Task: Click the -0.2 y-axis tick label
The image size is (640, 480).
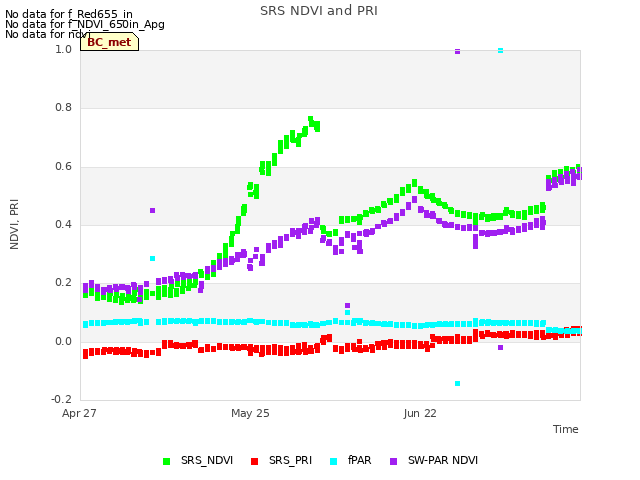Action: tap(61, 399)
